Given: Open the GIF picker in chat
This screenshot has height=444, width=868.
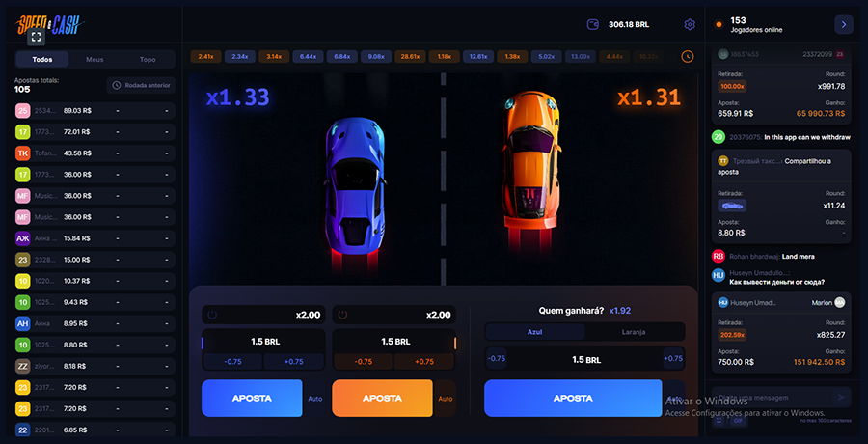Looking at the screenshot, I should [738, 420].
